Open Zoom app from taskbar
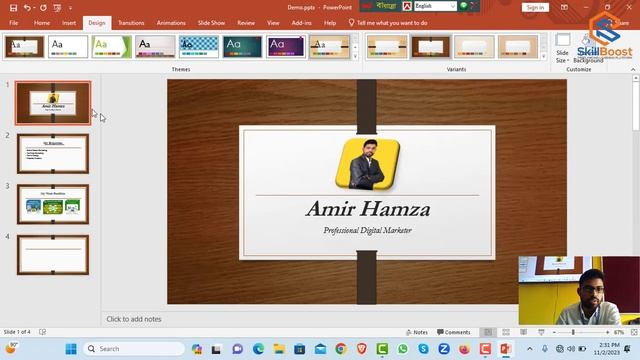The width and height of the screenshot is (640, 360). coord(444,349)
